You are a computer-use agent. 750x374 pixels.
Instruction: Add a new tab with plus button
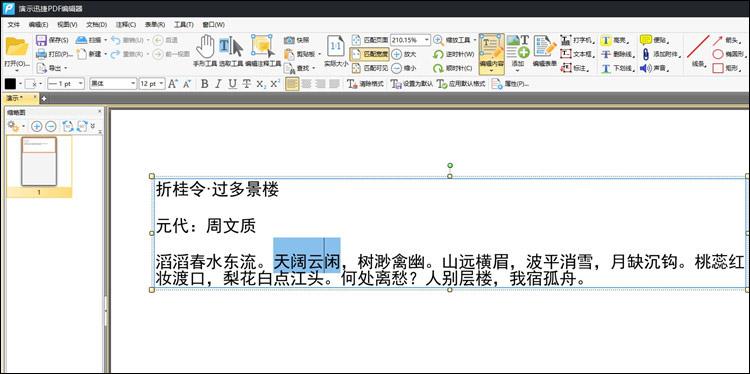[44, 99]
